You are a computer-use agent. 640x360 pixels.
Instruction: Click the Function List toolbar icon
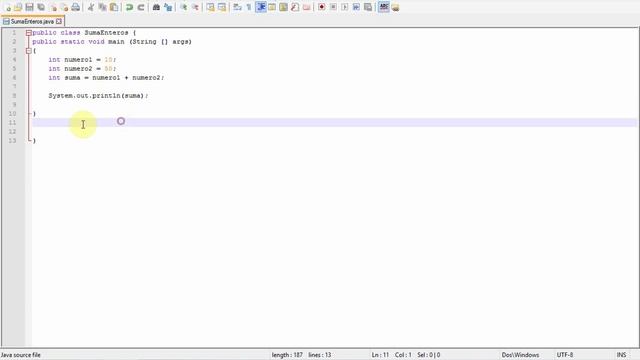click(x=295, y=7)
